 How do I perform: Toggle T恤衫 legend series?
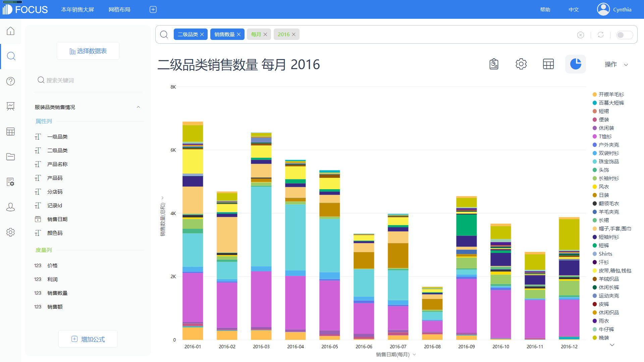(x=602, y=137)
